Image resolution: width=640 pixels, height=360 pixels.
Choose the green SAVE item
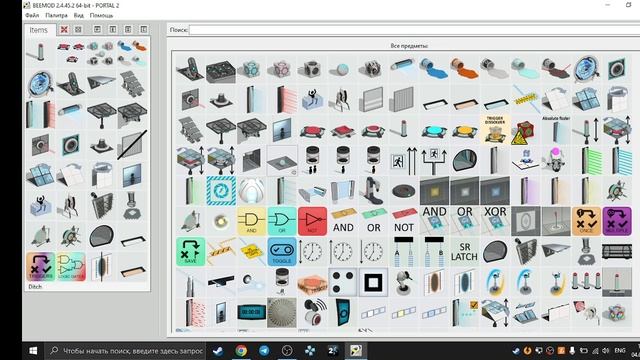point(191,251)
